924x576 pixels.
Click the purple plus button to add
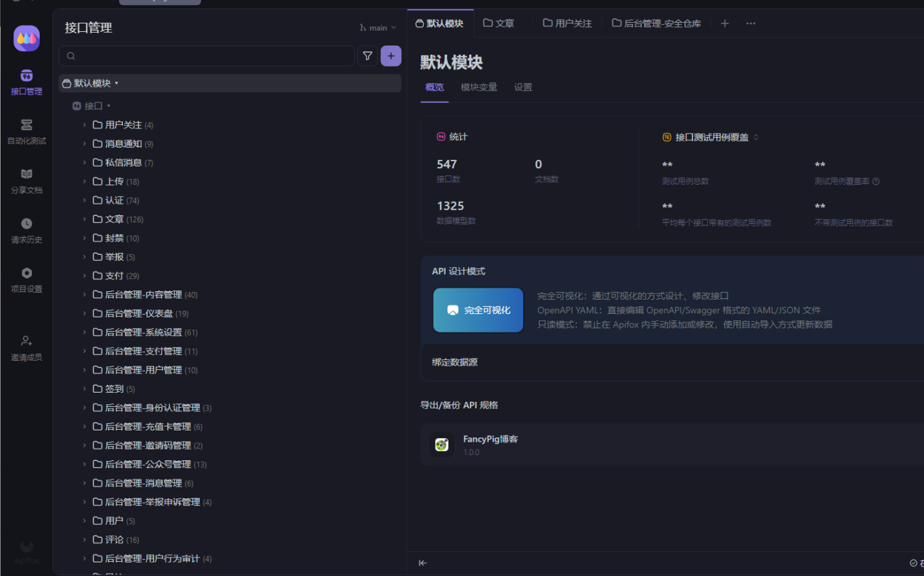click(x=391, y=56)
